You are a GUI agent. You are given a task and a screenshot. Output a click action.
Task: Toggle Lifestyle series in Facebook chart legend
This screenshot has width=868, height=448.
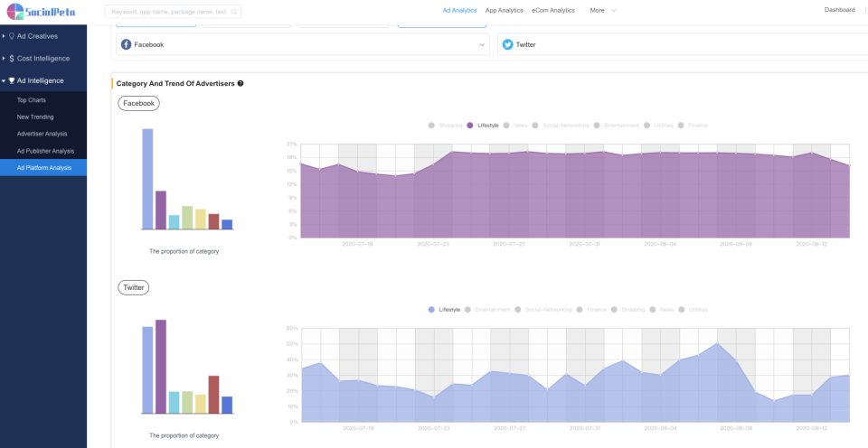483,126
